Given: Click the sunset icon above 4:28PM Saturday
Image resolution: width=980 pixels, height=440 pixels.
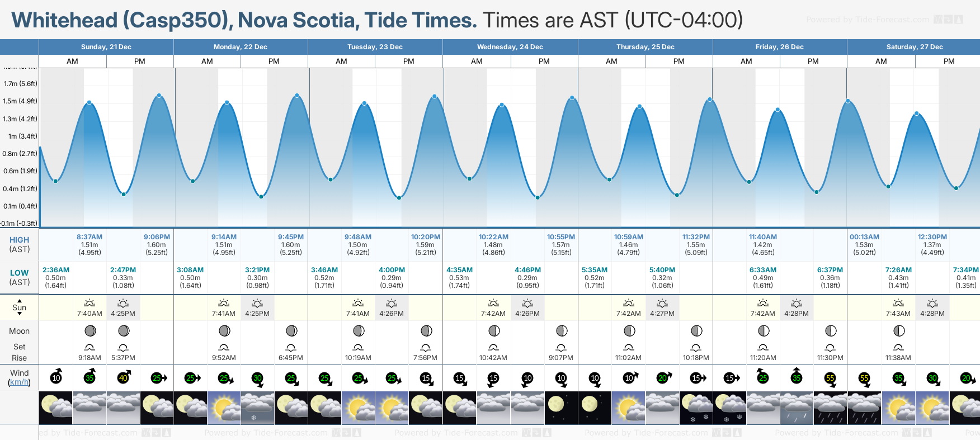Looking at the screenshot, I should [x=932, y=303].
